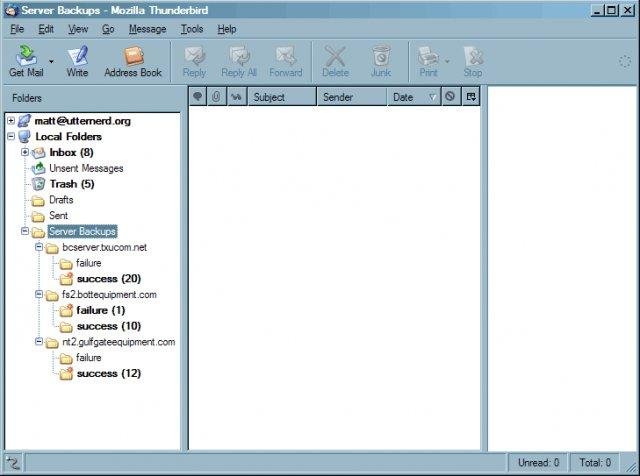This screenshot has width=640, height=476.
Task: Mark as Junk with the toolbar icon
Action: [381, 61]
